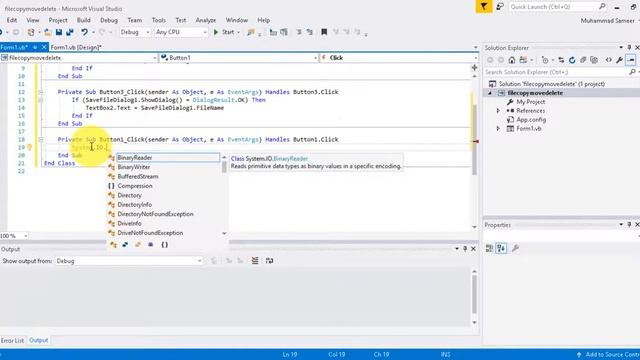This screenshot has width=640, height=360.
Task: Click the bookmark icon in toolbar
Action: pyautogui.click(x=324, y=32)
